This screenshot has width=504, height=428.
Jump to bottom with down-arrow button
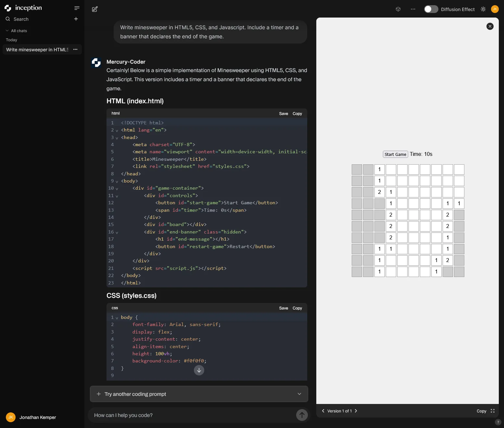(x=199, y=370)
